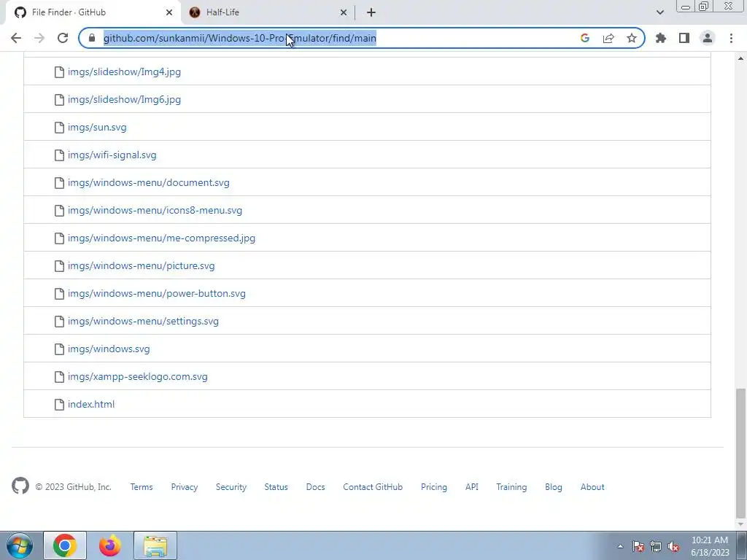Open the Training footer link
Viewport: 747px width, 560px height.
(511, 487)
